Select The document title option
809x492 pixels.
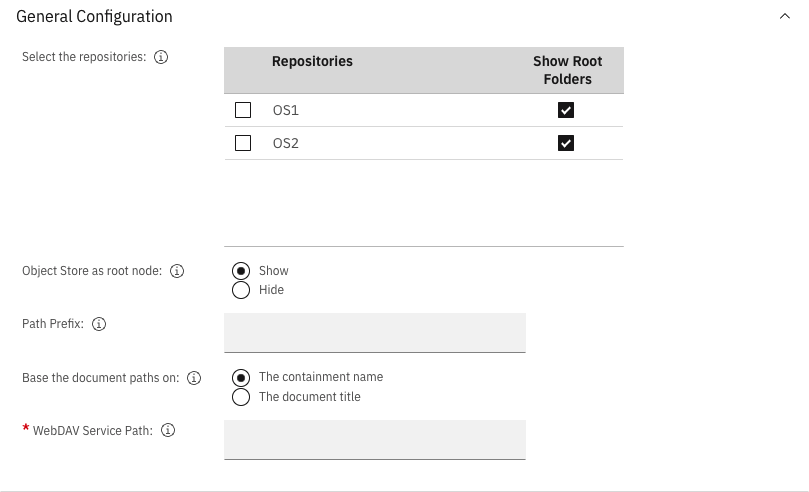click(241, 397)
